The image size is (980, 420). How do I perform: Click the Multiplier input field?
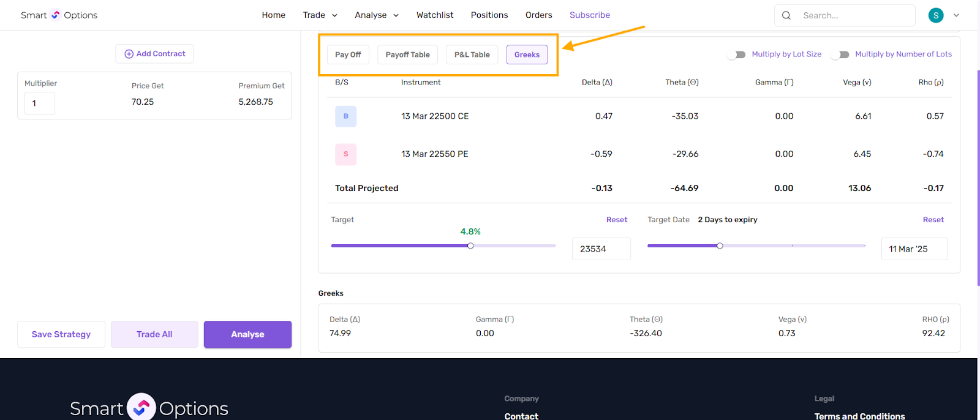pyautogui.click(x=40, y=103)
